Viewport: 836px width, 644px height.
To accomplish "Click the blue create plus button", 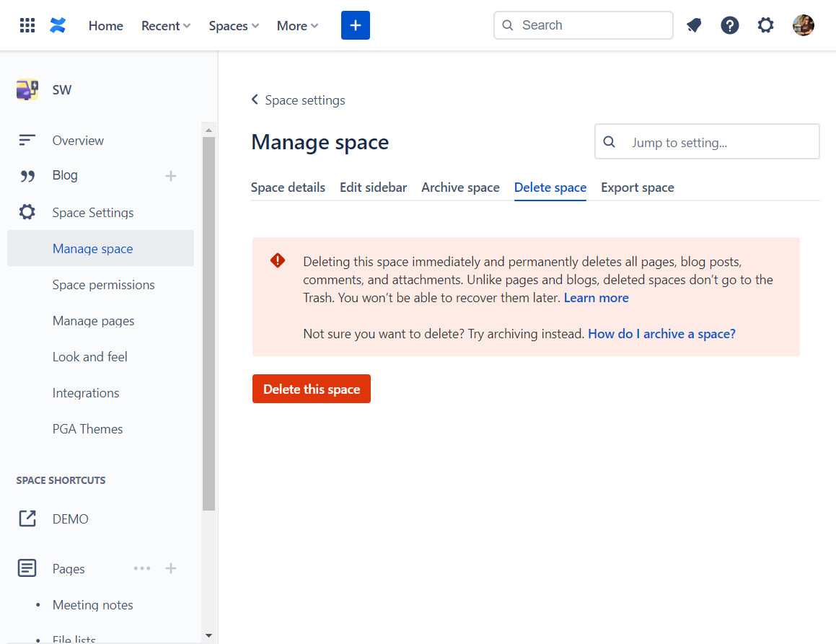I will tap(355, 25).
